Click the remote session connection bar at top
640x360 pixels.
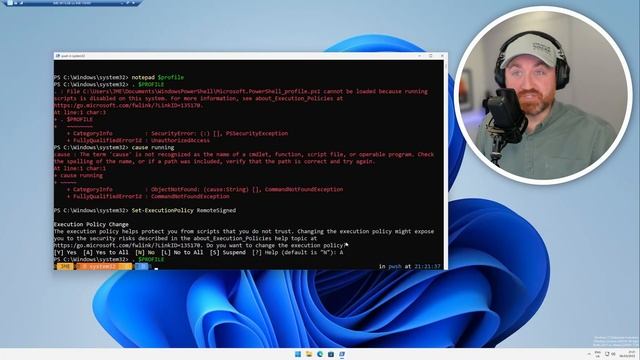[71, 3]
